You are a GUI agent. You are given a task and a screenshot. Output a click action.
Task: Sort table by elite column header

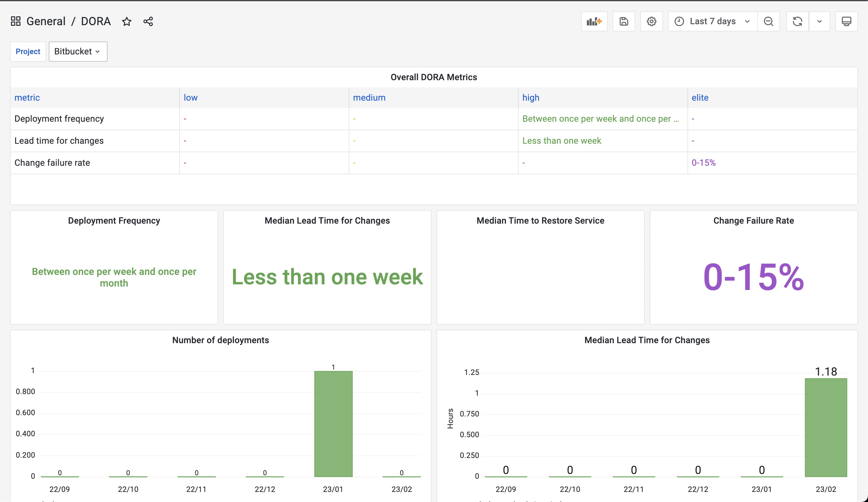700,98
